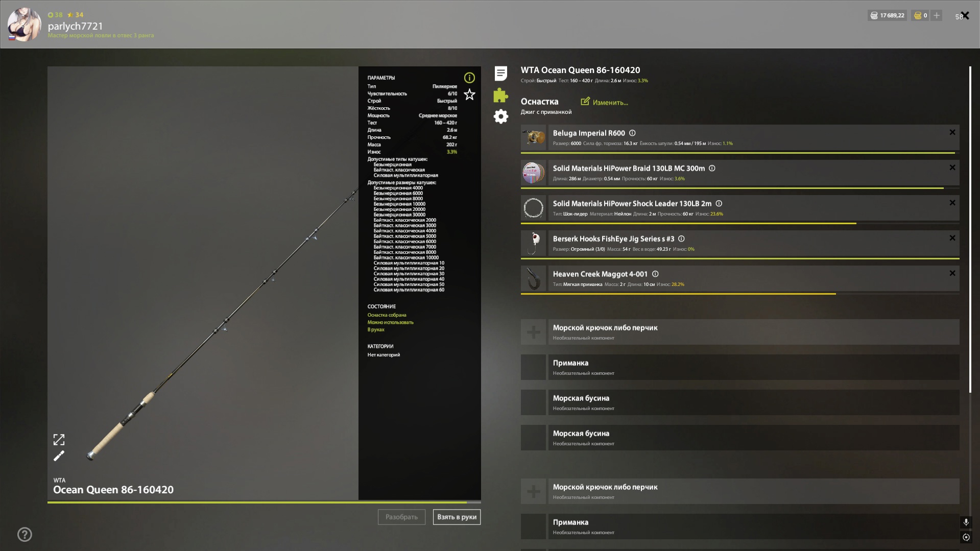Click the Взять в руки button

pos(457,517)
